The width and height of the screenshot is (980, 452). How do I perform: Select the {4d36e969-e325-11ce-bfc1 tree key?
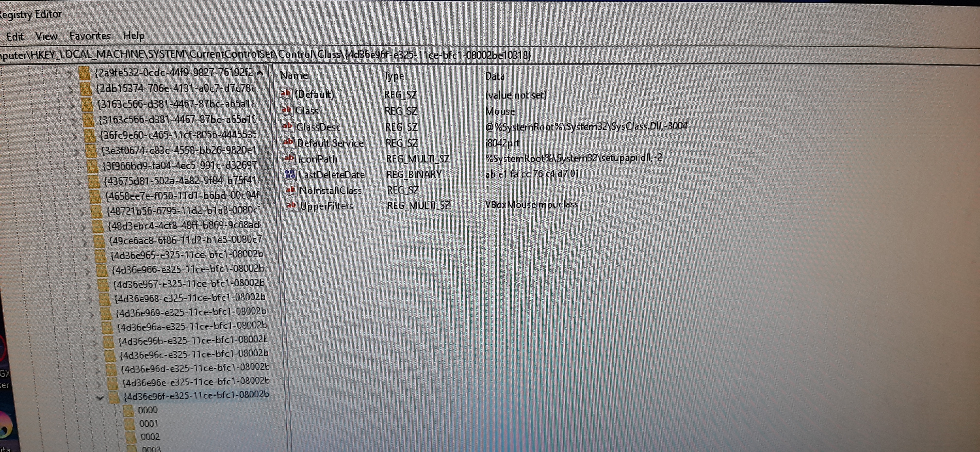click(191, 312)
